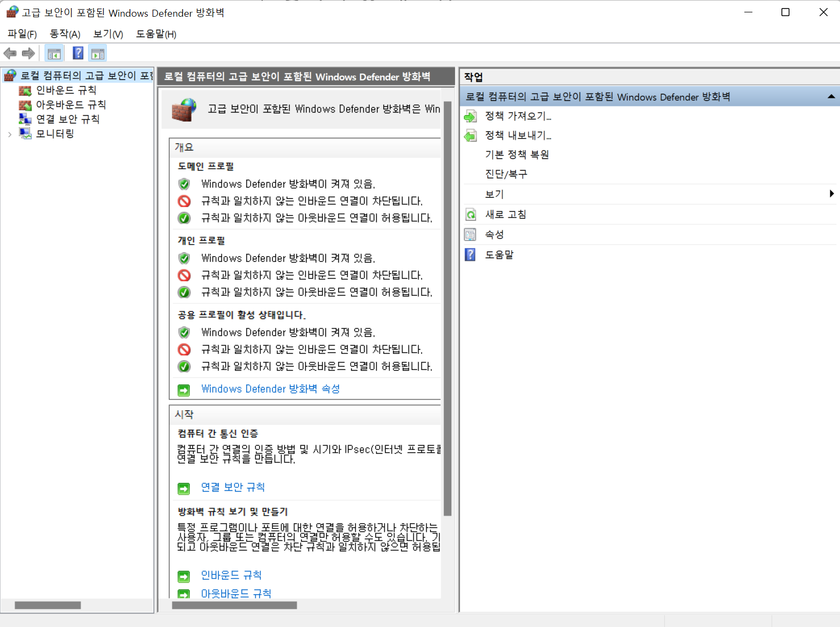
Task: Click the Back arrow toolbar icon
Action: [10, 53]
